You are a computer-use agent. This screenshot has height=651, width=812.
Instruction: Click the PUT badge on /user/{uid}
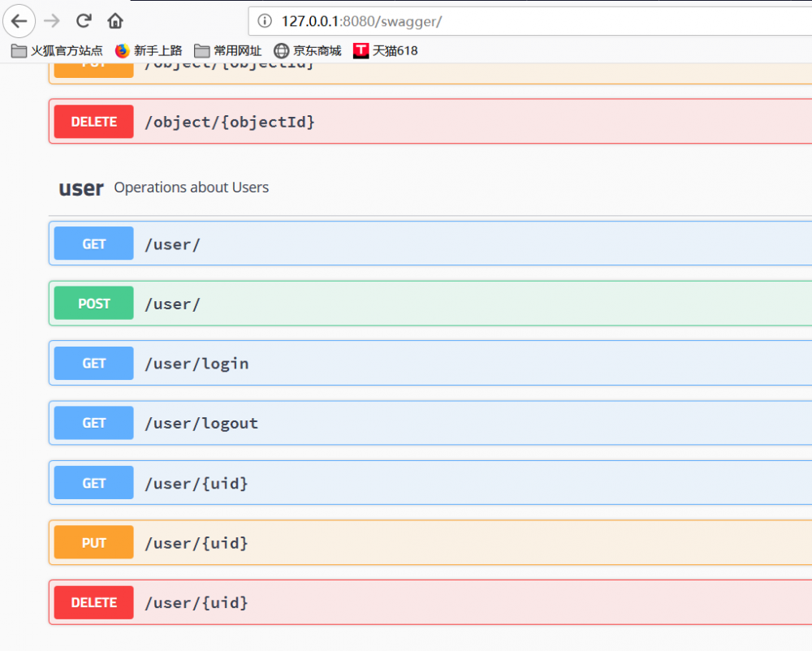pos(93,542)
